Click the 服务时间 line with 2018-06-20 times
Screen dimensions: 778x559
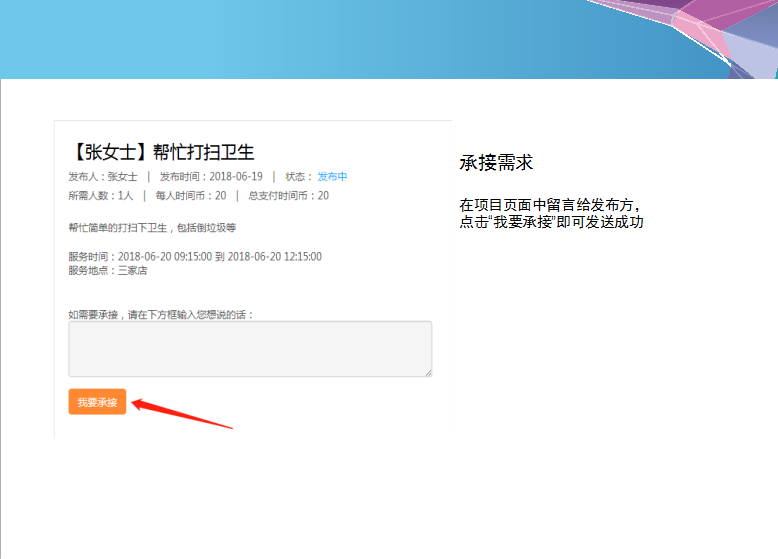[195, 256]
